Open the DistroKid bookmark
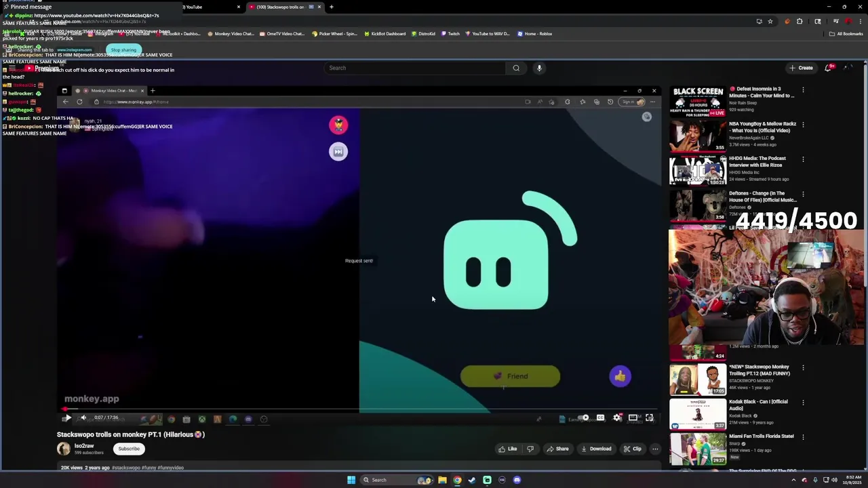This screenshot has height=488, width=868. pos(423,33)
